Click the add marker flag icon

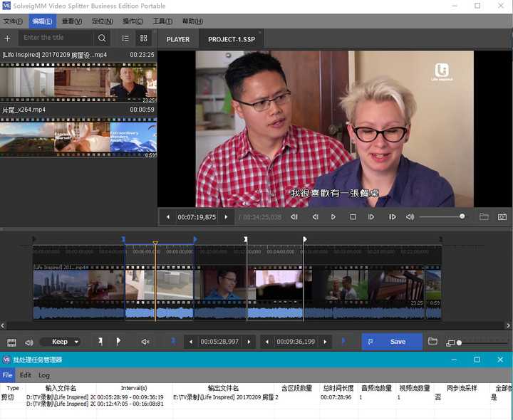[118, 342]
